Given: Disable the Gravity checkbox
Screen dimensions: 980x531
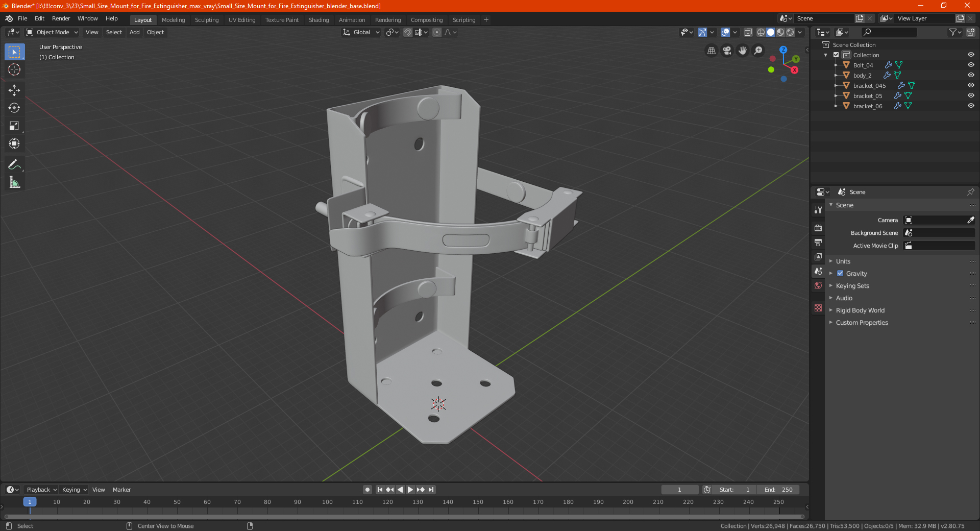Looking at the screenshot, I should pyautogui.click(x=840, y=273).
